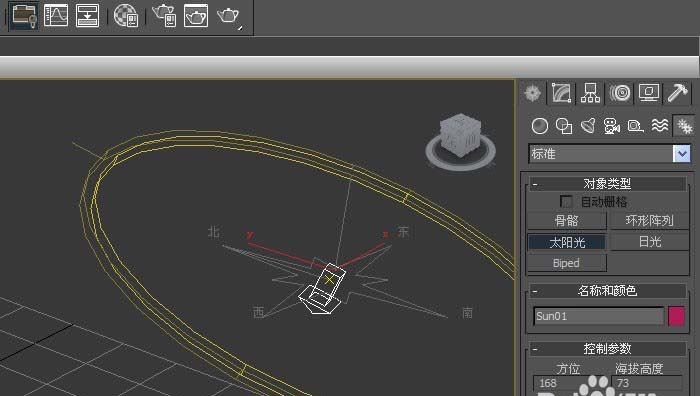Collapse the 控制参数 rollout

608,349
